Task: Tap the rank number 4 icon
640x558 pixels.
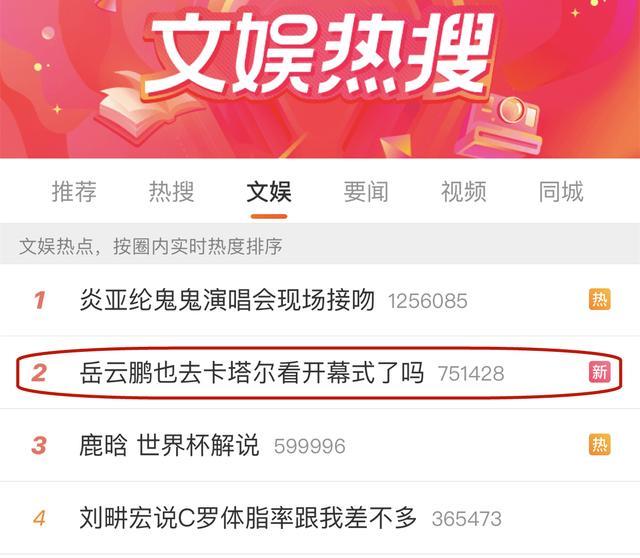Action: pyautogui.click(x=39, y=519)
